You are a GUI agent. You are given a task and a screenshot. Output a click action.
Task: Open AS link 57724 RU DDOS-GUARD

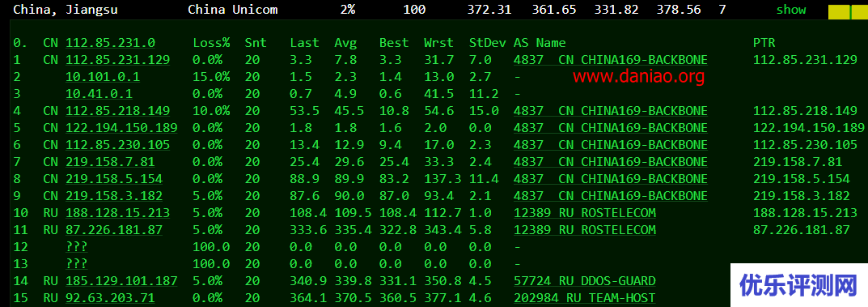coord(585,281)
